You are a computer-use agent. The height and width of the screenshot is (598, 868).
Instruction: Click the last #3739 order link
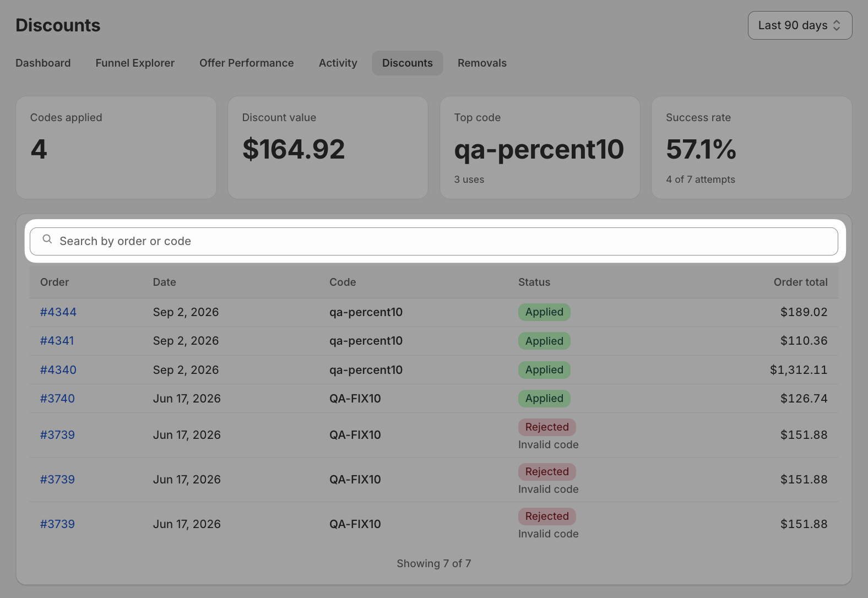[x=57, y=524]
